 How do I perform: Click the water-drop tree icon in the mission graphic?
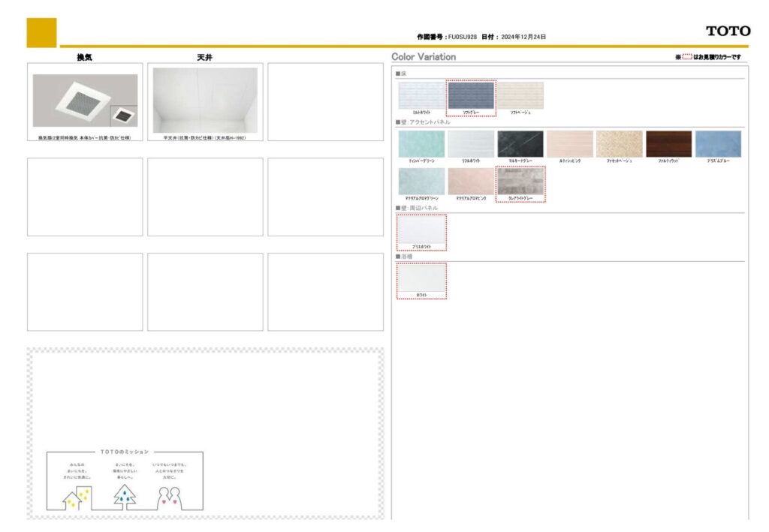(x=125, y=495)
